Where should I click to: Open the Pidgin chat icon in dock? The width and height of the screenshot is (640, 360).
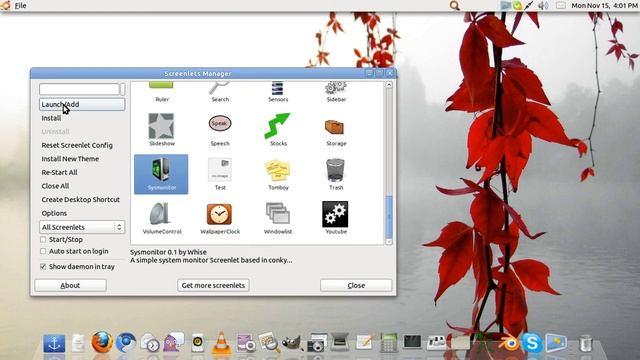[174, 342]
